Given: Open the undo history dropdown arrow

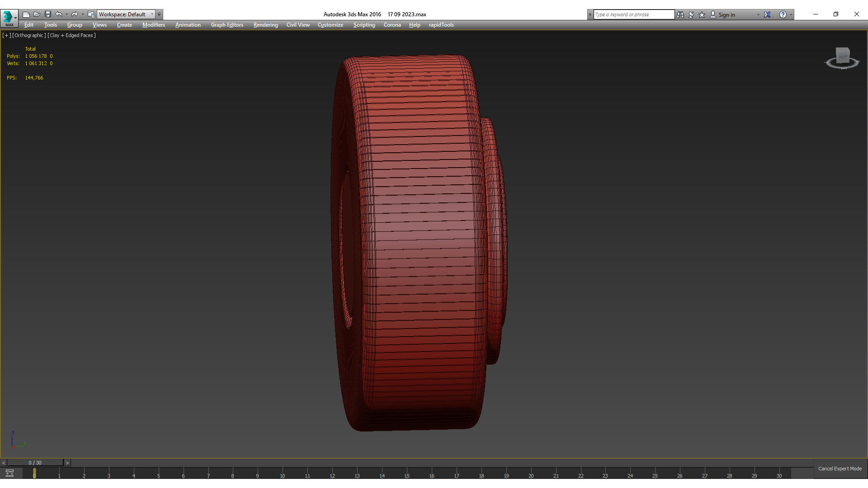Looking at the screenshot, I should pyautogui.click(x=66, y=14).
